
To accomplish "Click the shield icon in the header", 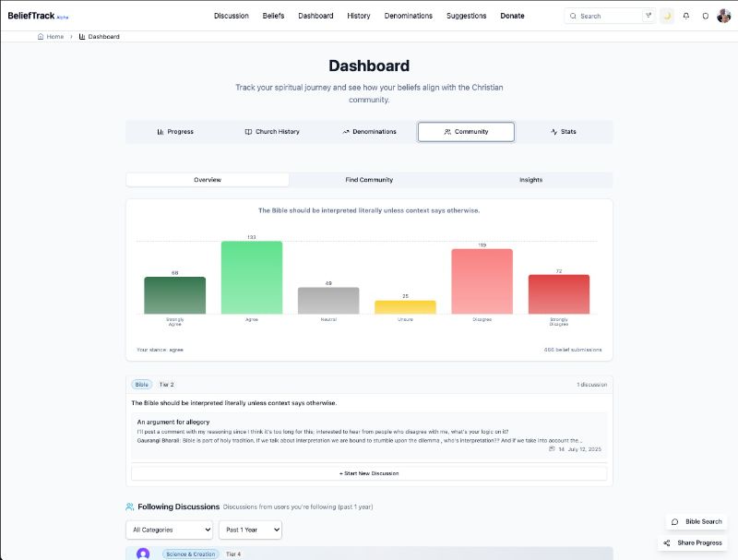I will 706,16.
